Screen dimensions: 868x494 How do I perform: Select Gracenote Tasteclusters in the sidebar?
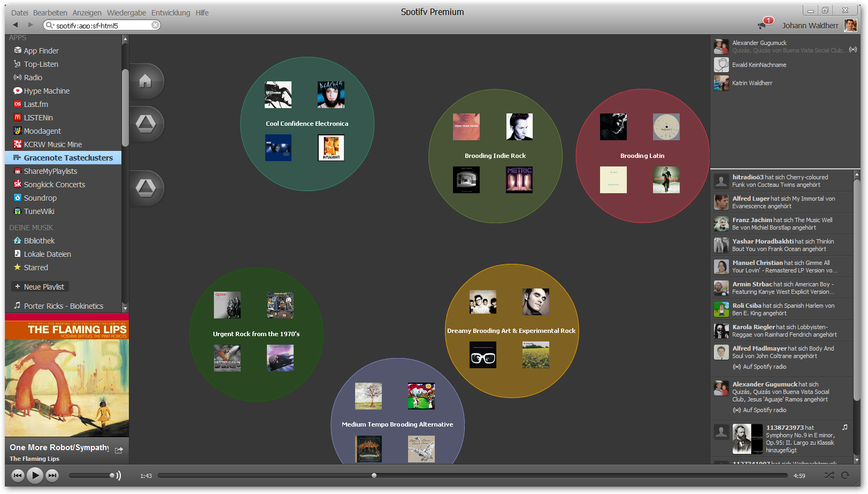point(63,158)
